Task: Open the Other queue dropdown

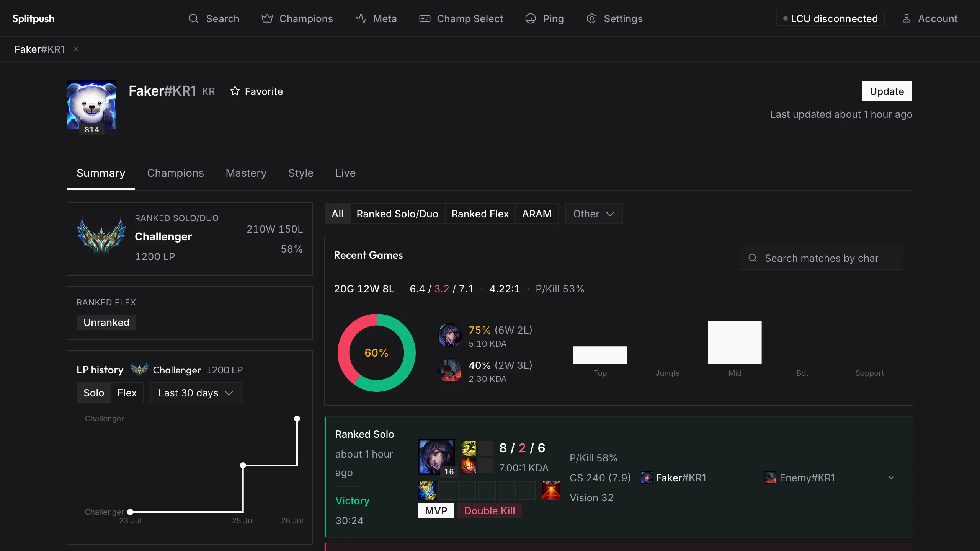Action: pyautogui.click(x=594, y=214)
